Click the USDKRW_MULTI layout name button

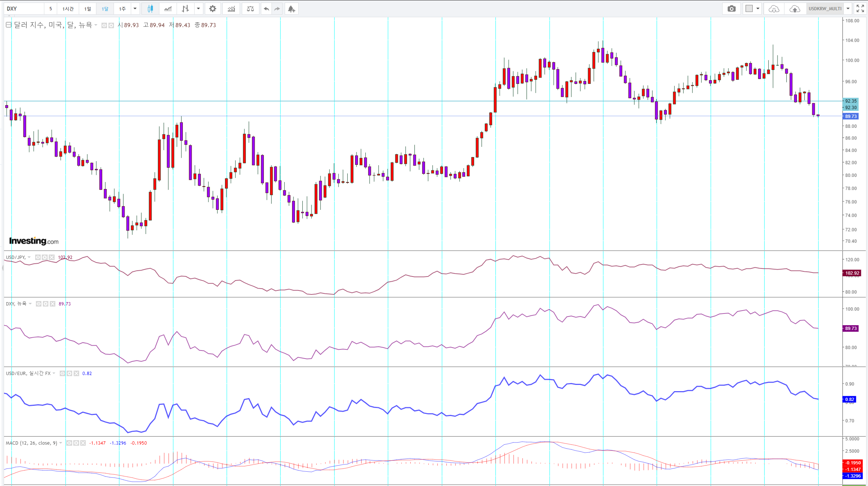click(825, 9)
